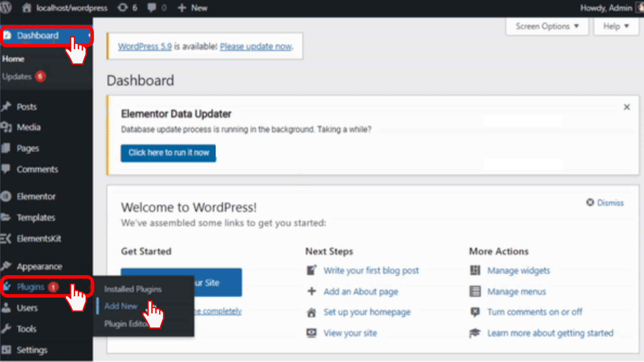The width and height of the screenshot is (644, 362).
Task: Open 'View your site' link
Action: pyautogui.click(x=350, y=333)
